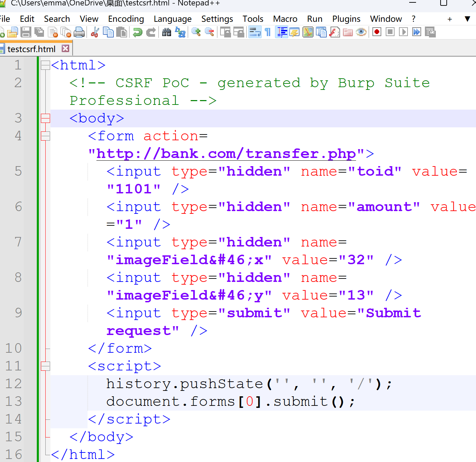Click the Save All icon
The height and width of the screenshot is (462, 476).
tap(39, 32)
